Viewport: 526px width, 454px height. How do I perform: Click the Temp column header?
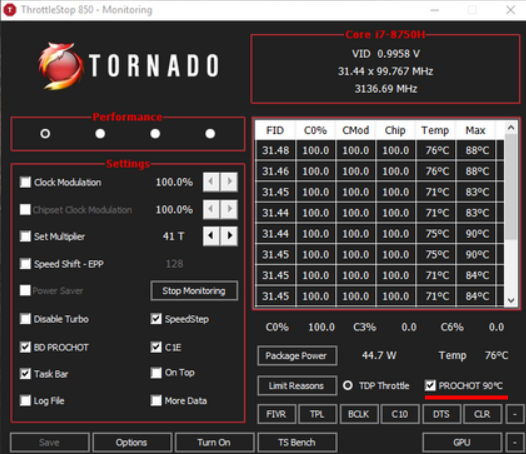point(435,130)
